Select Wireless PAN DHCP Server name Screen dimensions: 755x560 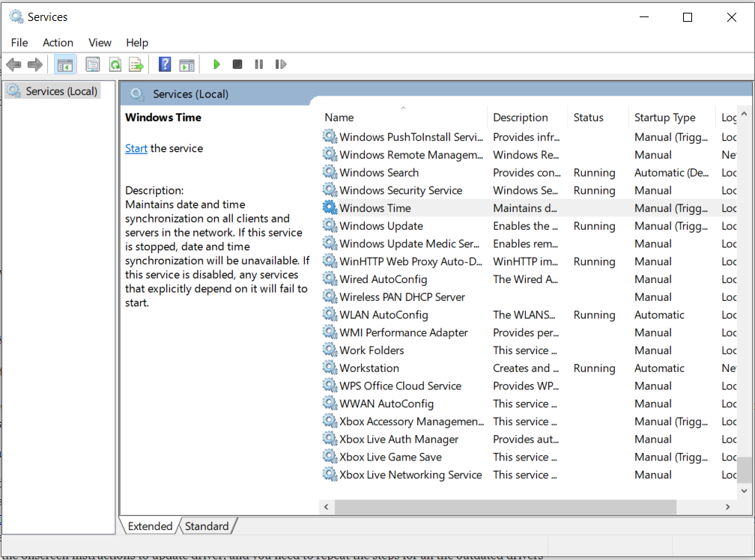click(402, 296)
